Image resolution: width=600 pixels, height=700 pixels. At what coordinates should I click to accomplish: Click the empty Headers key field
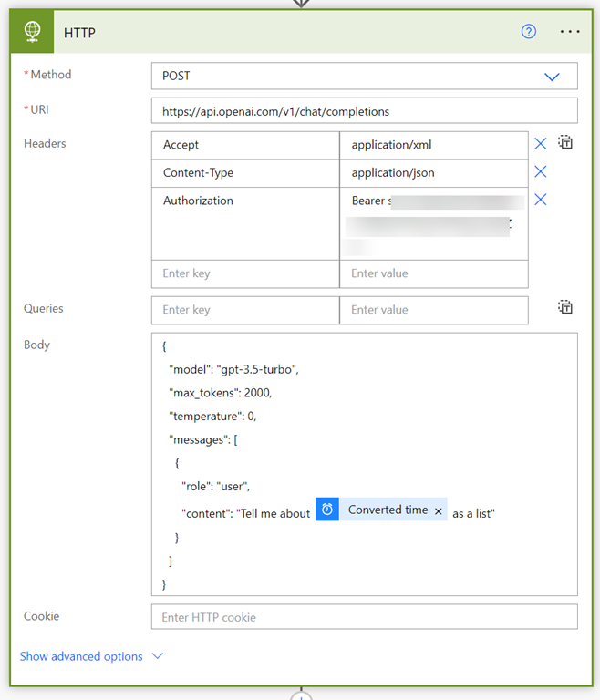244,273
